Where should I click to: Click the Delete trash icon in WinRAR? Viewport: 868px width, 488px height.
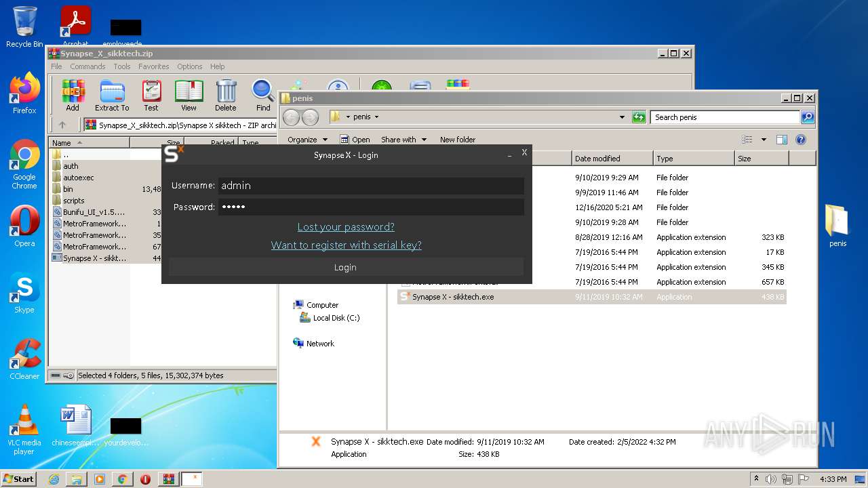[226, 95]
